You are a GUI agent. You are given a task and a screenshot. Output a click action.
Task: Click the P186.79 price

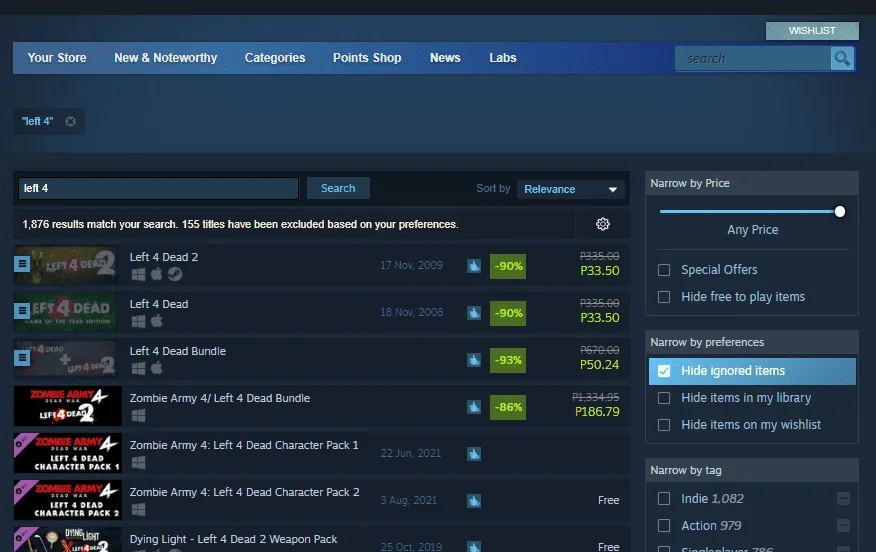tap(597, 412)
